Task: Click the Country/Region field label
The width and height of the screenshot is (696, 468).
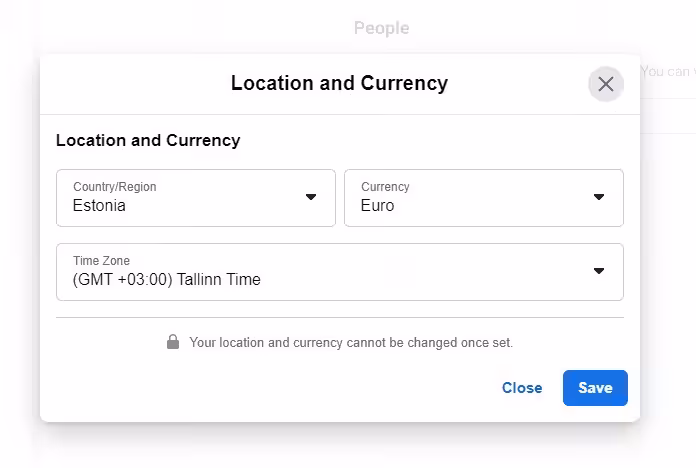Action: pos(114,187)
